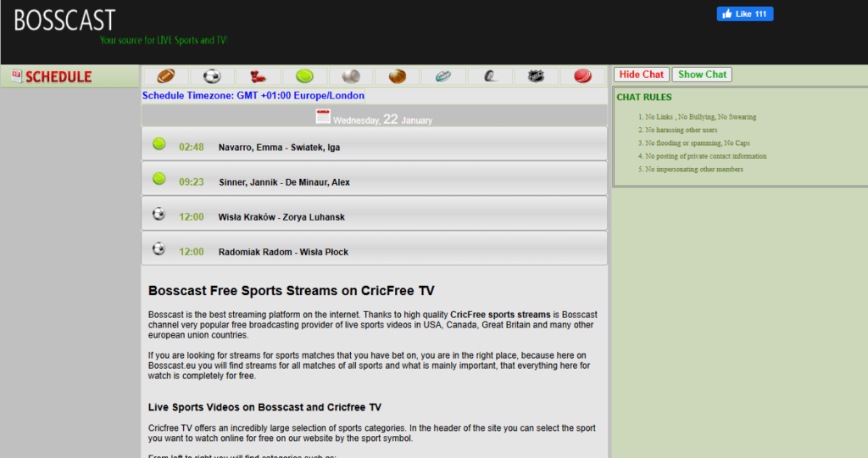868x458 pixels.
Task: Click the CHAT RULES heading
Action: (x=644, y=98)
